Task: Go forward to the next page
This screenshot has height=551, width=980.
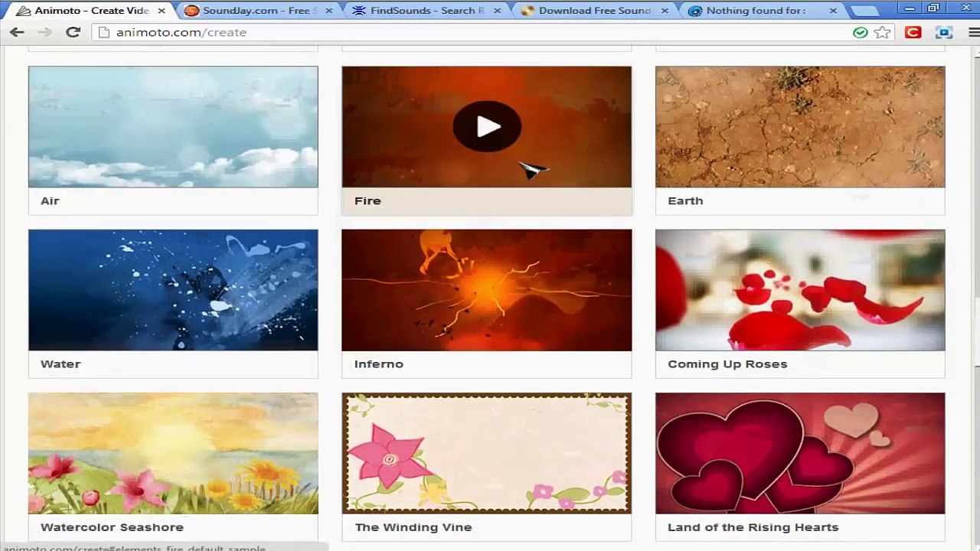Action: [x=44, y=32]
